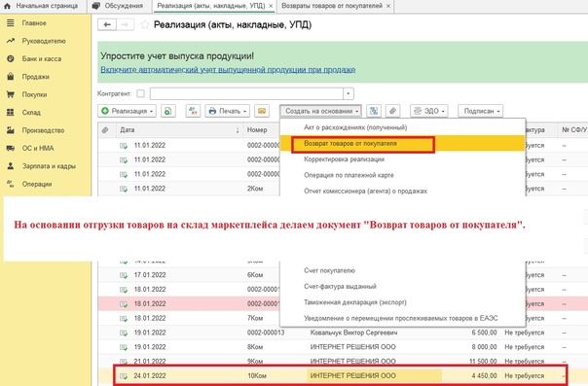Open Покупки section in sidebar
Viewport: 588px width, 386px height.
point(34,94)
